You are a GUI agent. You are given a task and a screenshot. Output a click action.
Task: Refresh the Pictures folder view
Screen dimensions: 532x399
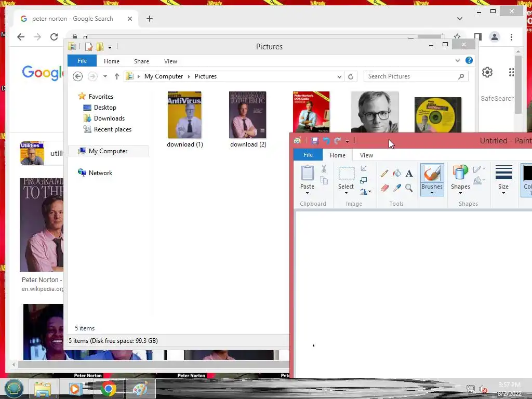point(351,76)
